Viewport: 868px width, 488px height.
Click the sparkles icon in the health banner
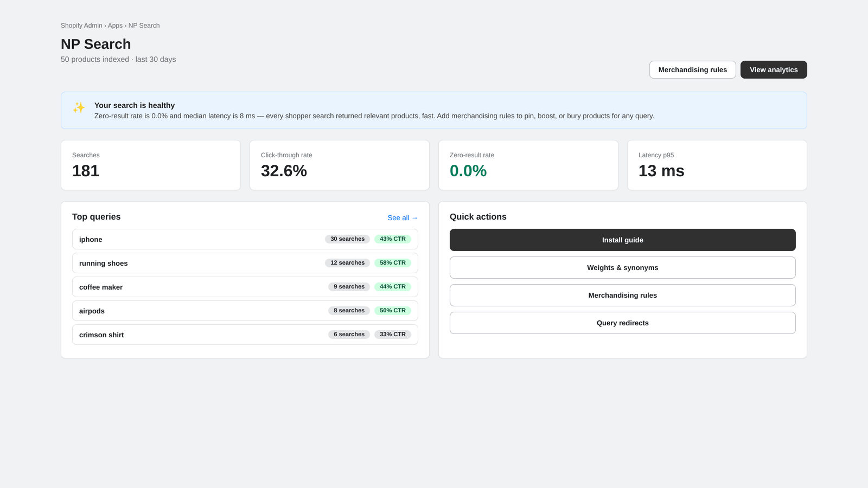pyautogui.click(x=79, y=107)
